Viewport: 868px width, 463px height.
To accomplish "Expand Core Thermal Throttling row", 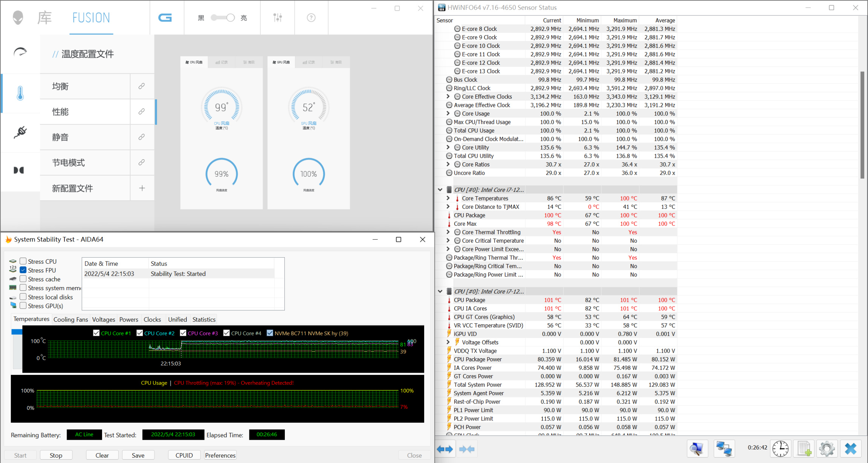I will coord(448,232).
